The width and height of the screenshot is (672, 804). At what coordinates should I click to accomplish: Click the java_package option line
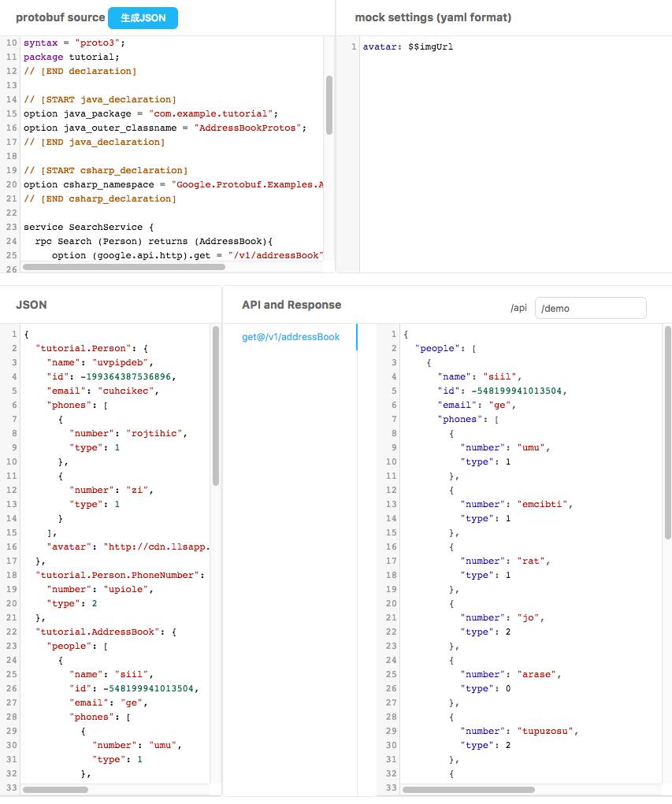tap(150, 113)
